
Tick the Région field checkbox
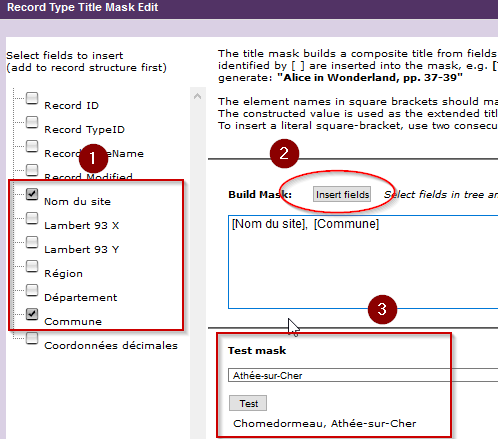click(32, 266)
